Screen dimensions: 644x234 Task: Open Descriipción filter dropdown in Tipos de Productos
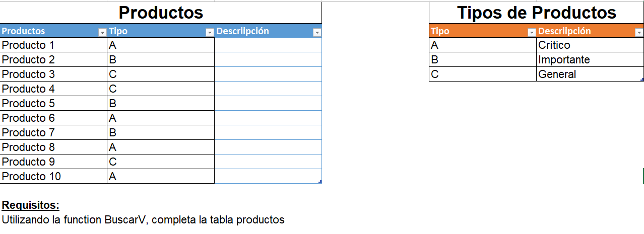tap(639, 33)
